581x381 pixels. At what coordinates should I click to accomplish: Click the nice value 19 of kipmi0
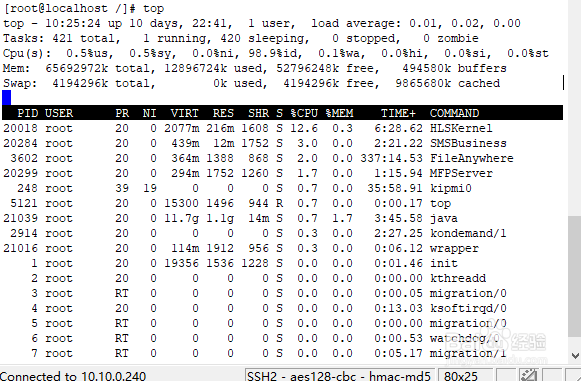pyautogui.click(x=150, y=188)
